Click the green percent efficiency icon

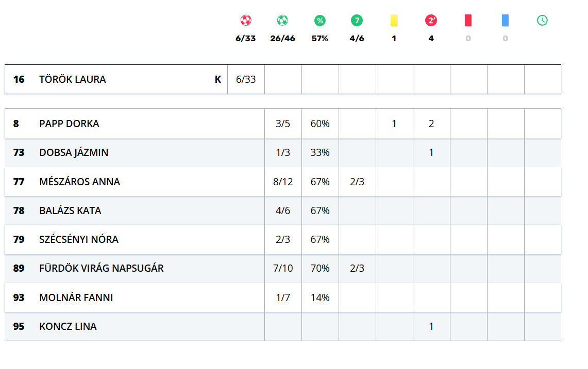click(x=320, y=21)
